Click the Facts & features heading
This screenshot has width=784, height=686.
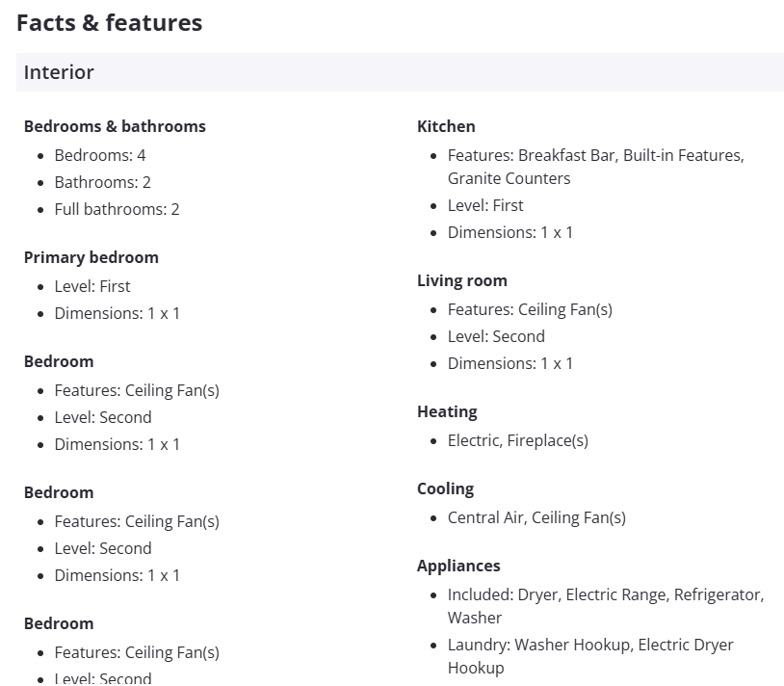[x=109, y=23]
